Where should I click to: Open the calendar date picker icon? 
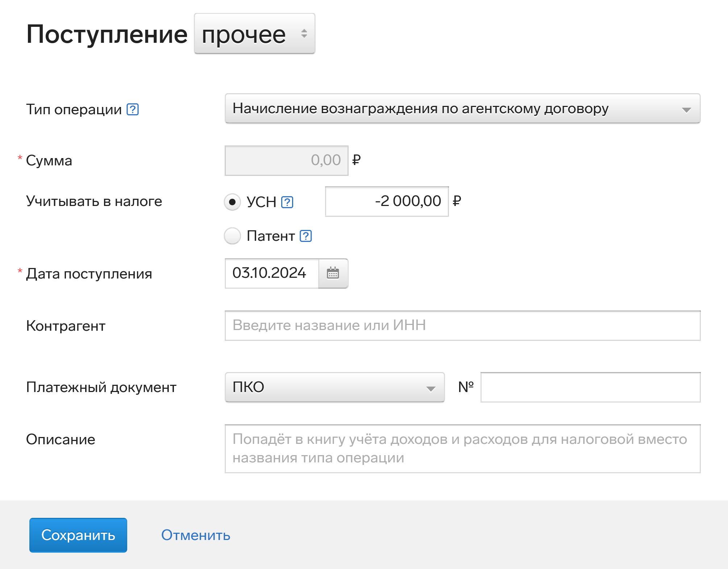tap(333, 273)
